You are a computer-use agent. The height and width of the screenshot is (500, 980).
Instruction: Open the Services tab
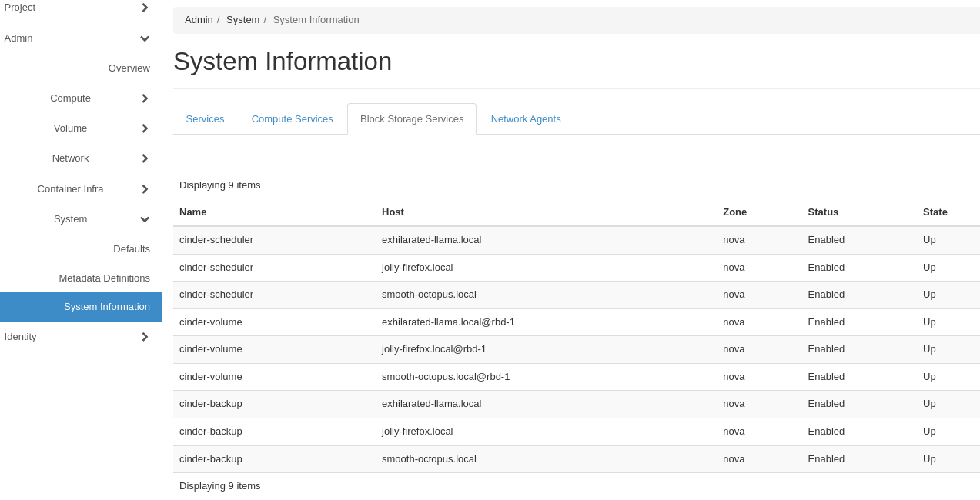click(x=205, y=119)
